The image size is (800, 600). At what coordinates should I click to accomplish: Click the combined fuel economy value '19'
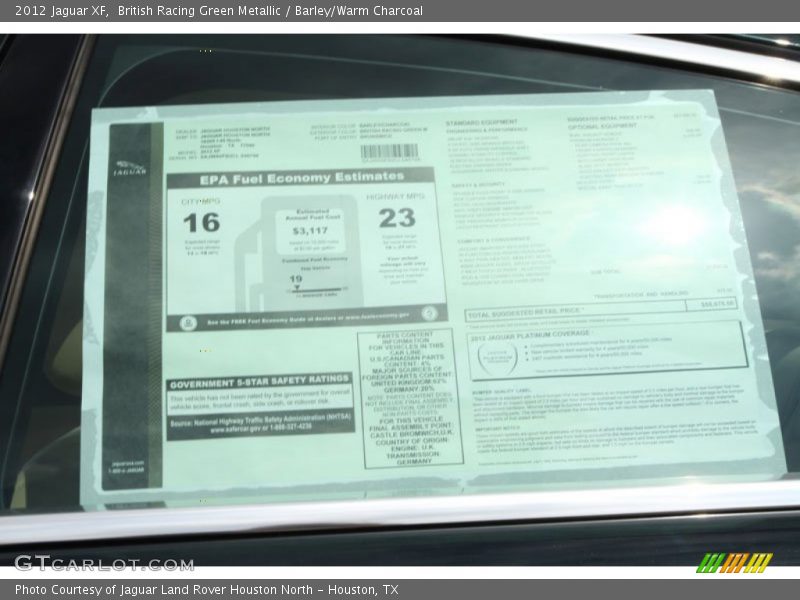point(296,279)
